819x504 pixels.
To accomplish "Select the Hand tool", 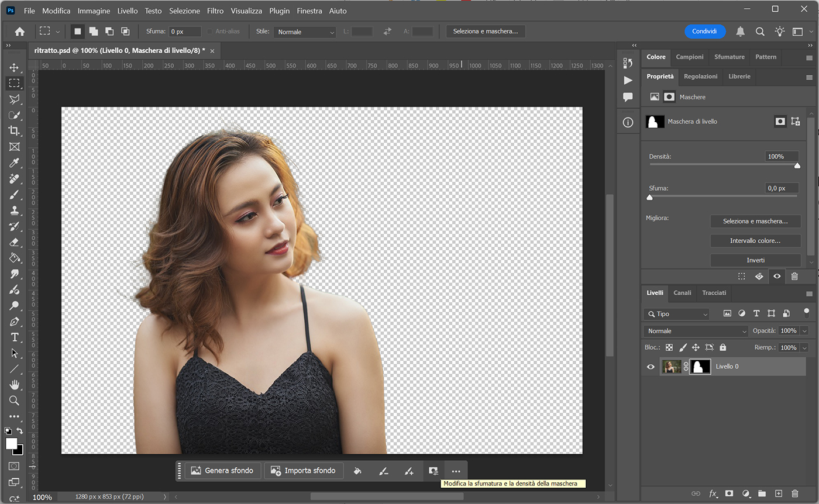I will click(14, 385).
